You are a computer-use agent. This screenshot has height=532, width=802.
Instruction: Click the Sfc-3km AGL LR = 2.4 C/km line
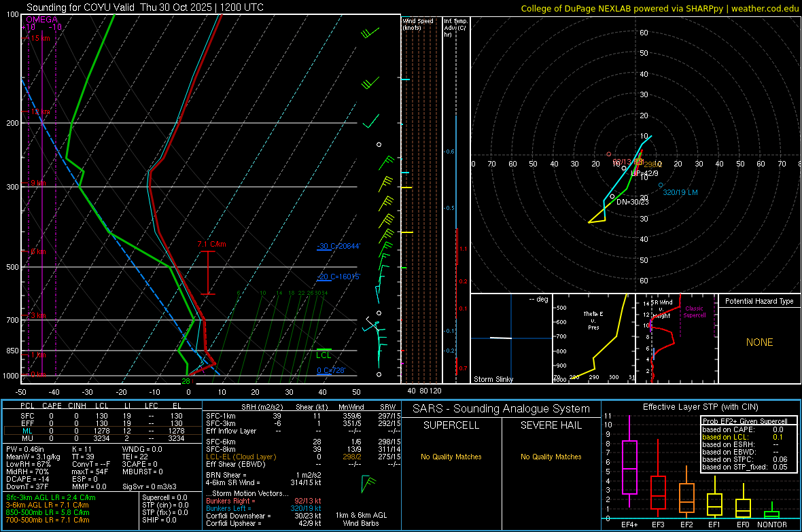tap(51, 497)
